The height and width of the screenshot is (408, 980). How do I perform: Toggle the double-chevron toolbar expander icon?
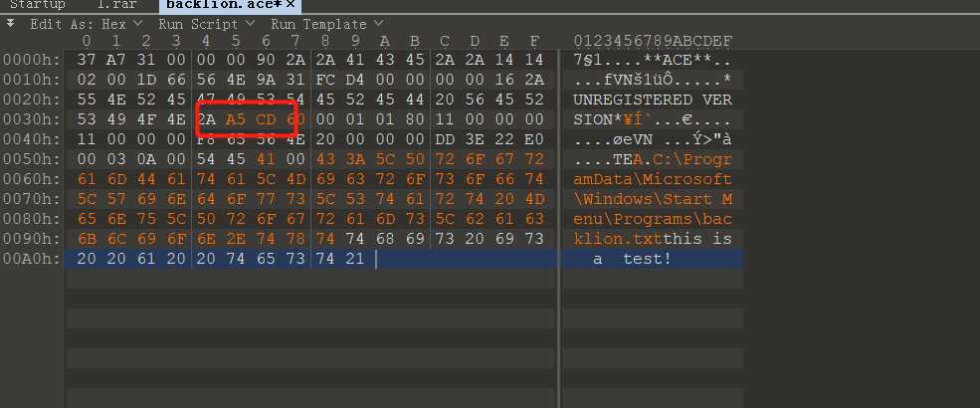[11, 24]
